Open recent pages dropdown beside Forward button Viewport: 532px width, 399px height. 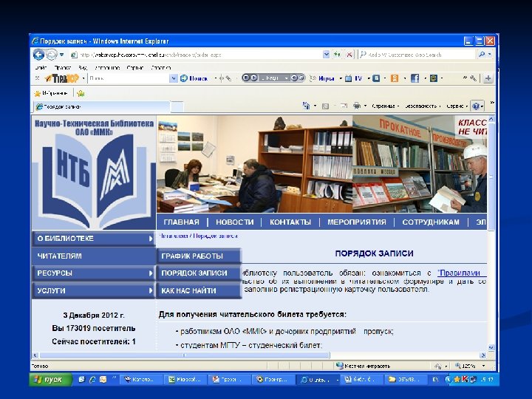pos(62,55)
